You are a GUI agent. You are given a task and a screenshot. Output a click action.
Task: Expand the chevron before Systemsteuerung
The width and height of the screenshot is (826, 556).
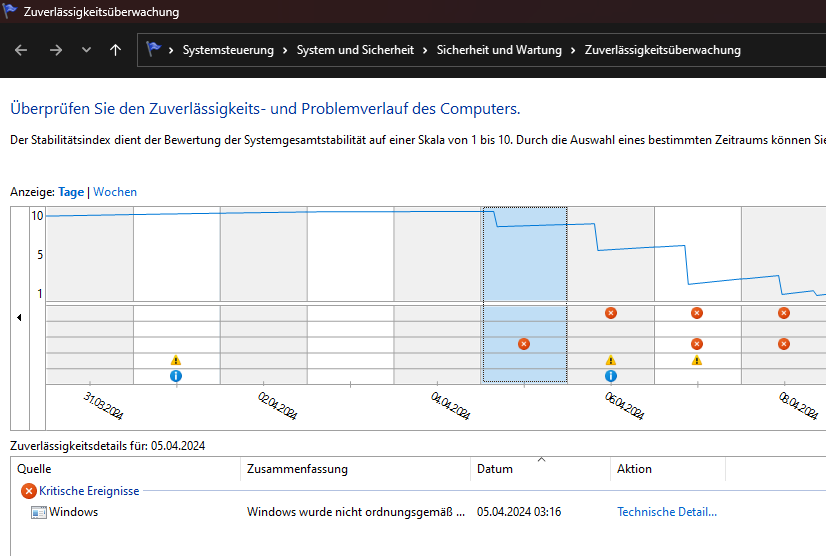171,51
